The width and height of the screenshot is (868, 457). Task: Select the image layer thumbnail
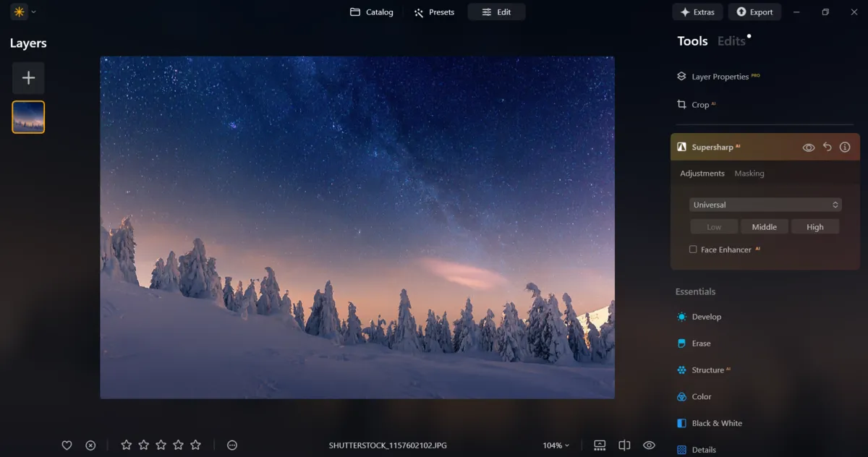pyautogui.click(x=27, y=116)
